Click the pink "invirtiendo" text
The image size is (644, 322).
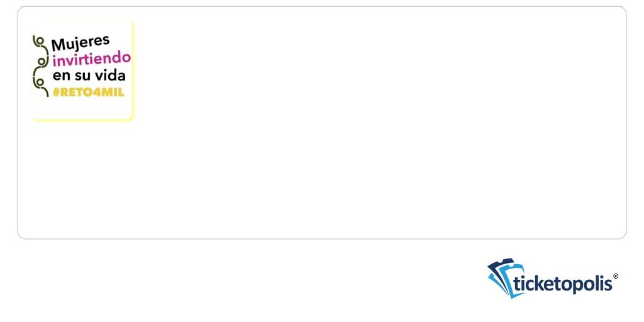tap(92, 60)
